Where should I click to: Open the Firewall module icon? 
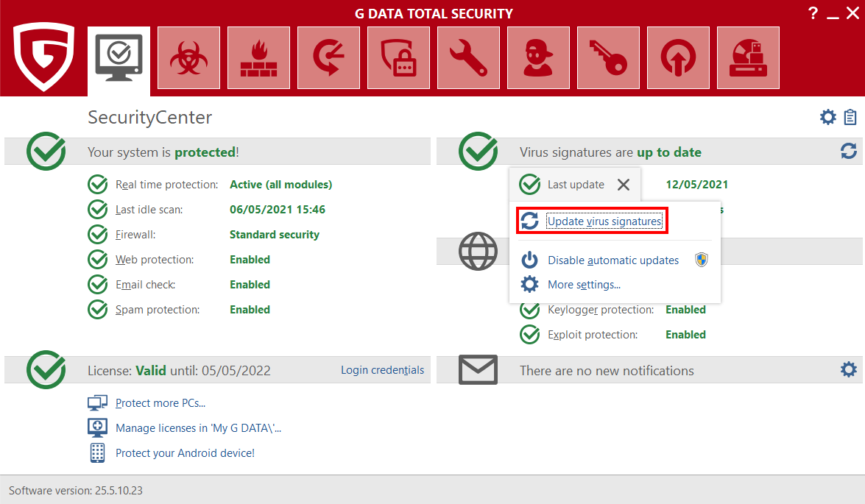[x=258, y=57]
